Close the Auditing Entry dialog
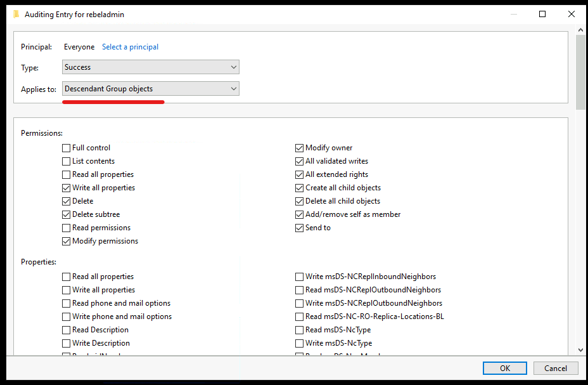Viewport: 588px width, 385px height. (x=571, y=14)
